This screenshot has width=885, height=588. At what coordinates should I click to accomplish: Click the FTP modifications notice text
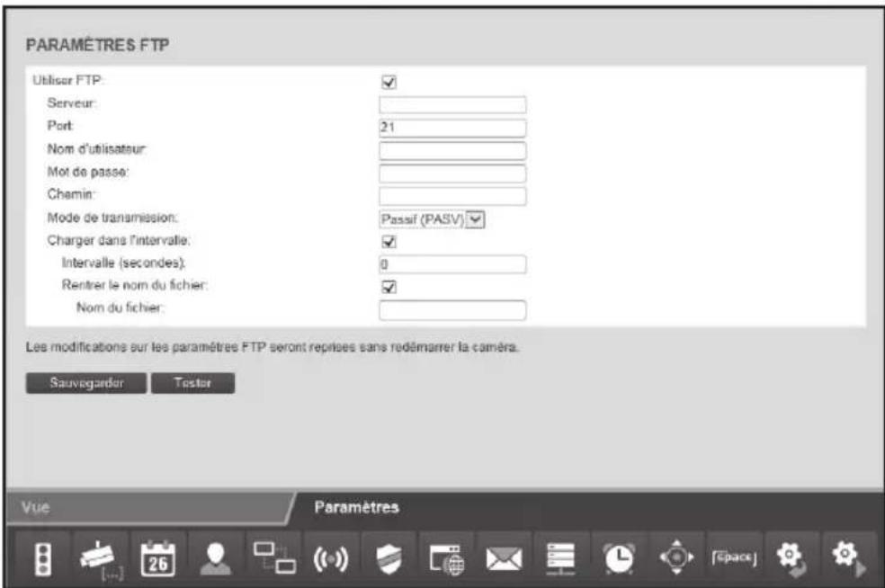pyautogui.click(x=272, y=347)
